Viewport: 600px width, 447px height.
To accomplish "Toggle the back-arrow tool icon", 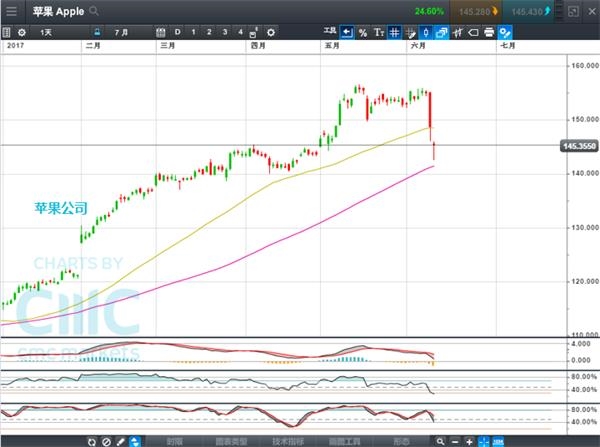I will (347, 33).
